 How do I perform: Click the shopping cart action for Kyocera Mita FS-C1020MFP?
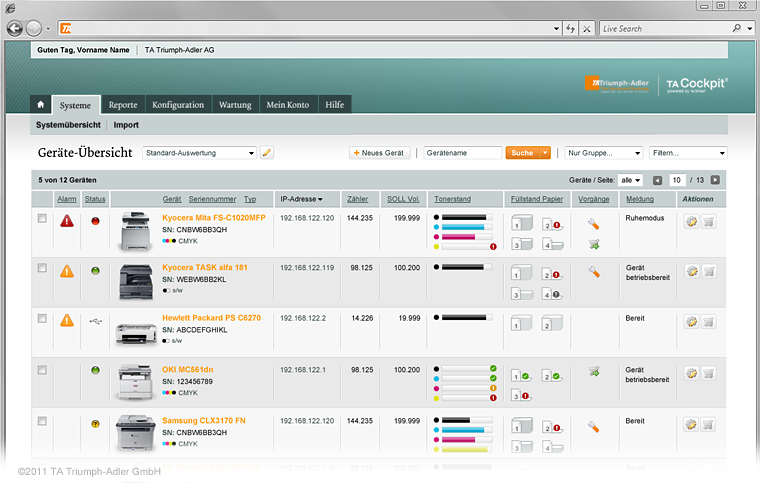click(x=709, y=221)
